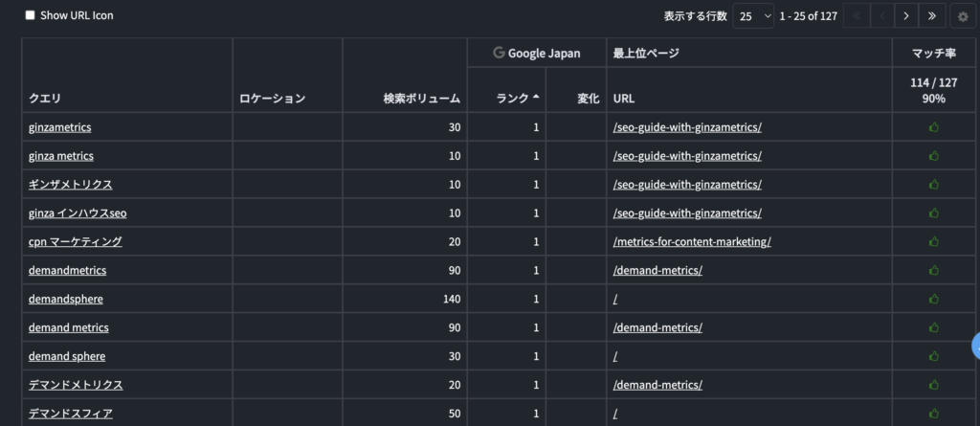Open the demand sphere query link
980x426 pixels.
[x=67, y=356]
